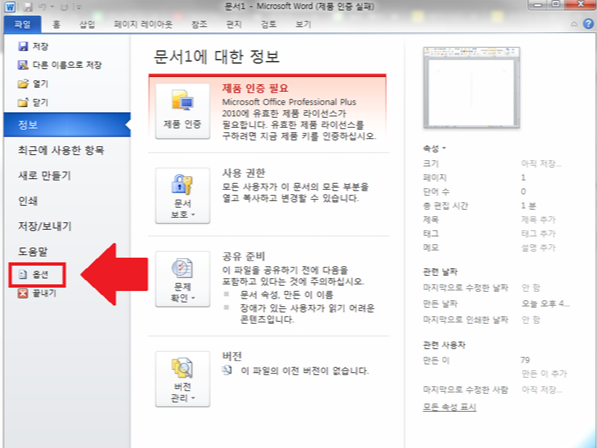Click the Word help question-mark icon
The height and width of the screenshot is (448, 597).
pos(588,24)
